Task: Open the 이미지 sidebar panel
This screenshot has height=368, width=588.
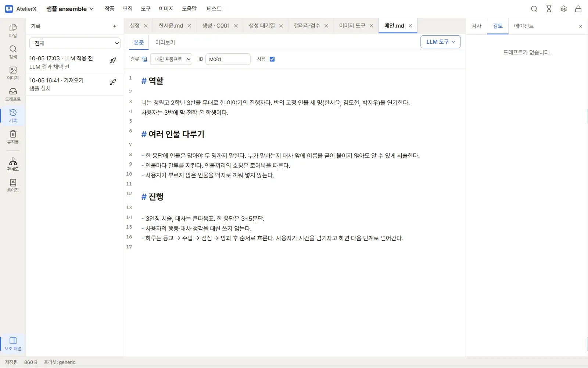Action: (x=13, y=73)
